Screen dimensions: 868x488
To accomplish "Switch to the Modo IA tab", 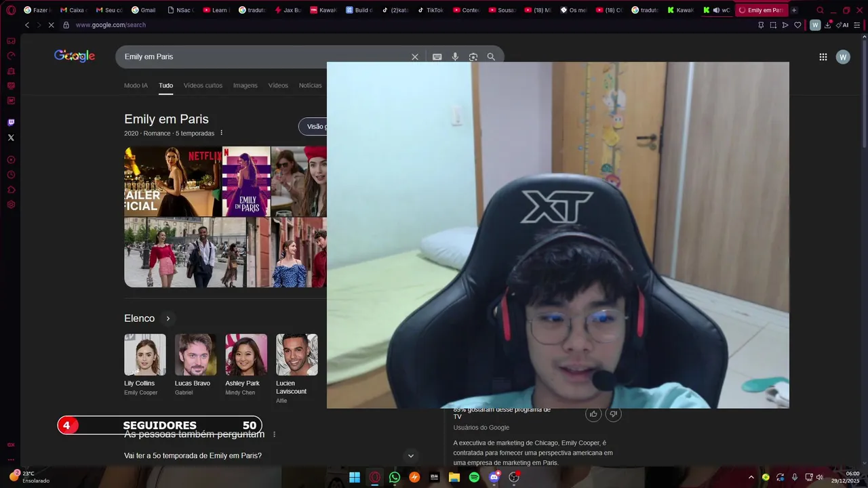I will (136, 85).
